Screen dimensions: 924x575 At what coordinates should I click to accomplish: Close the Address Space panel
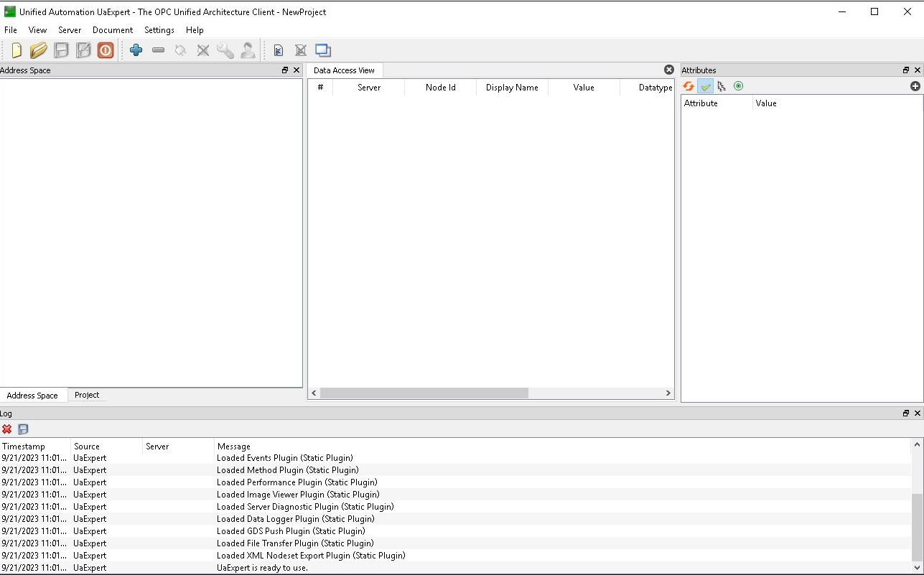click(297, 70)
